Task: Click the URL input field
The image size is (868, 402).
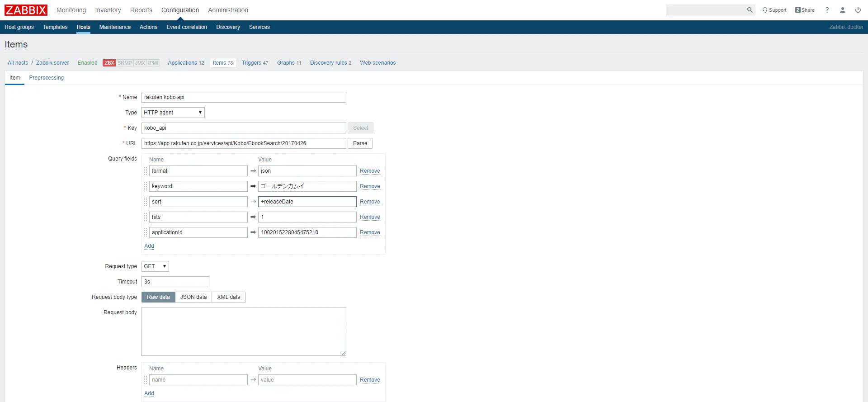Action: point(244,143)
